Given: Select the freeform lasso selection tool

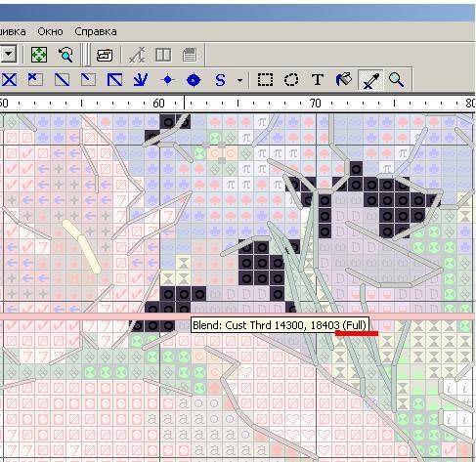Looking at the screenshot, I should (291, 80).
